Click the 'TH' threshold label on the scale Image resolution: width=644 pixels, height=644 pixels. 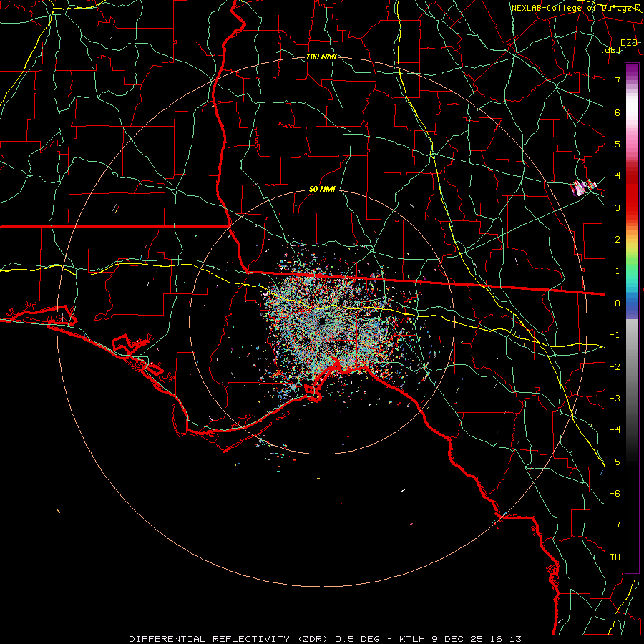click(x=615, y=557)
